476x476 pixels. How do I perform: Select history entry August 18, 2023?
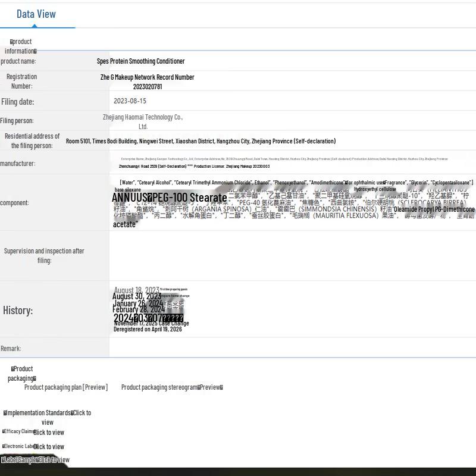coord(137,290)
